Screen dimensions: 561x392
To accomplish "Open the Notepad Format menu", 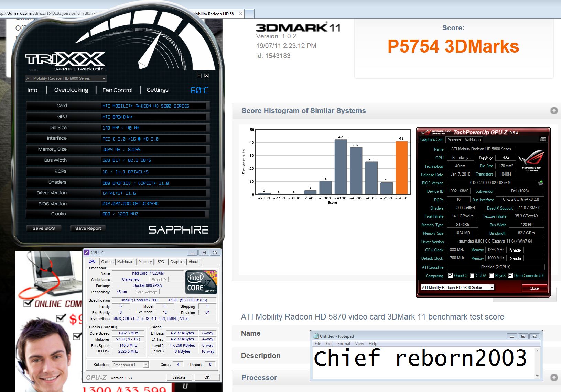I will tap(344, 344).
